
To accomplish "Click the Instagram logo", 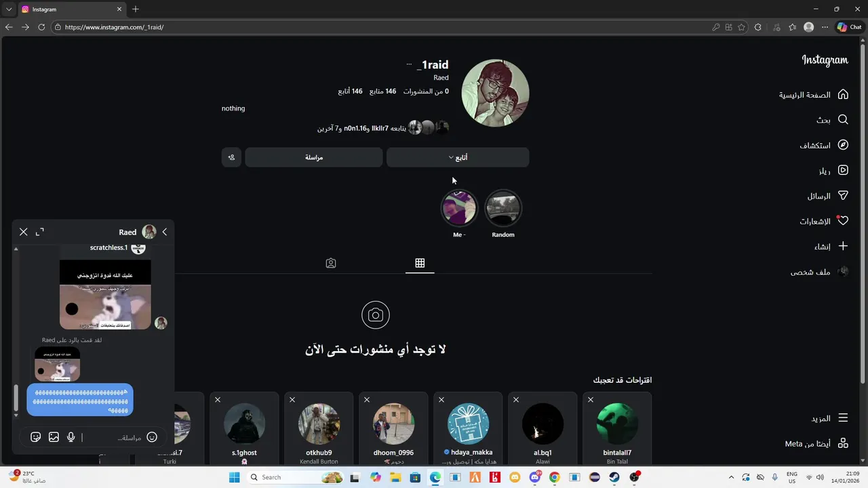I will (x=825, y=60).
